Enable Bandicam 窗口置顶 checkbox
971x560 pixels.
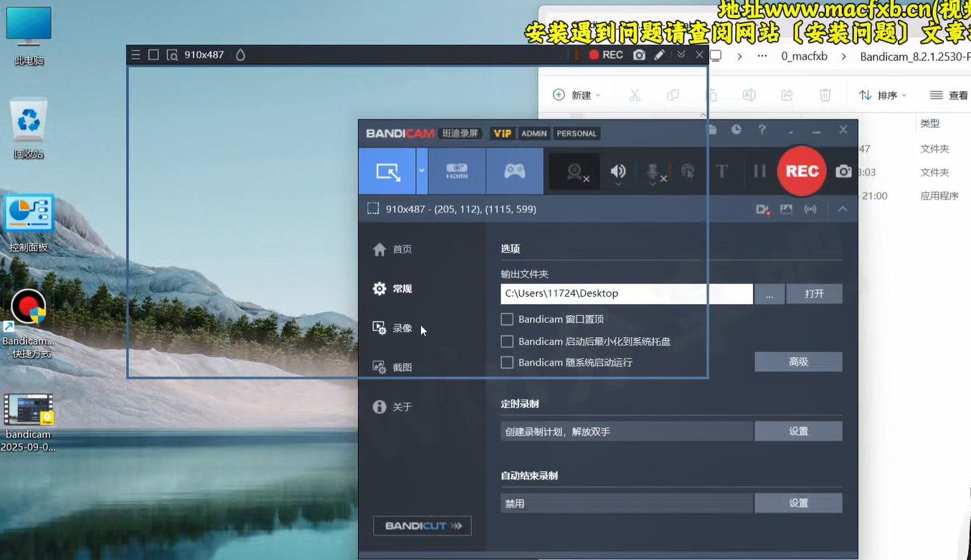507,319
